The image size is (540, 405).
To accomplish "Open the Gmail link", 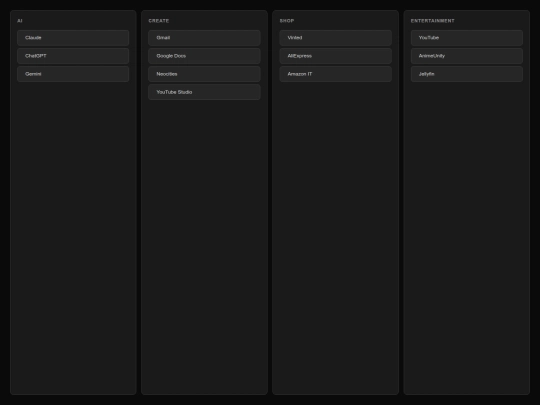I will click(x=204, y=38).
